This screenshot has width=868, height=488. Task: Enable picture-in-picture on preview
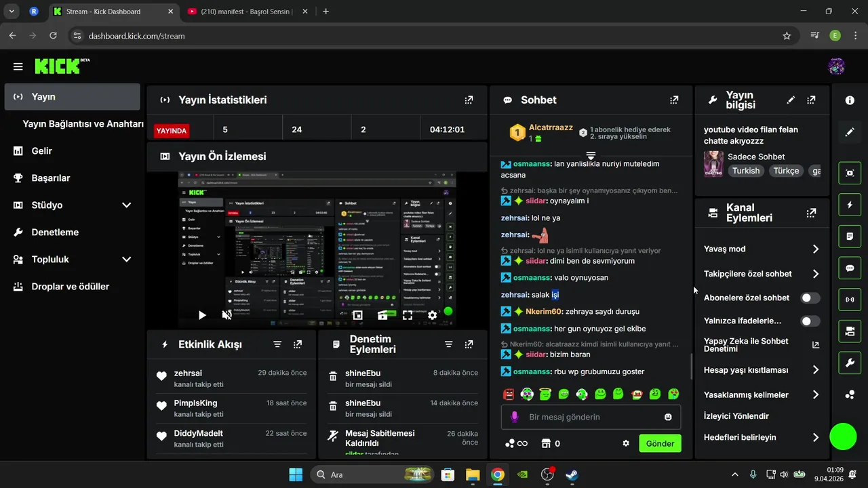pyautogui.click(x=357, y=315)
